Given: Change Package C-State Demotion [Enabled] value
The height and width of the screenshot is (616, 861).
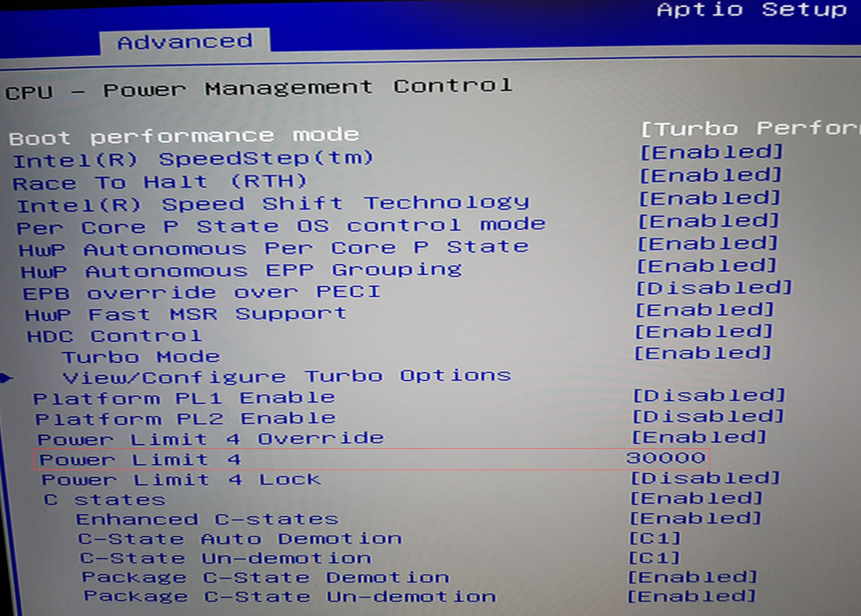Looking at the screenshot, I should (693, 577).
